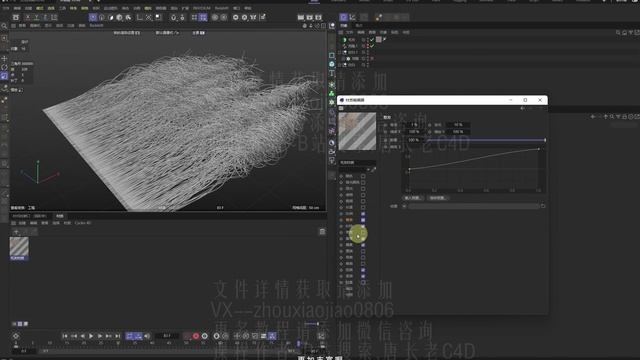640x360 pixels.
Task: Click the Save Preset button under curve
Action: pyautogui.click(x=438, y=198)
